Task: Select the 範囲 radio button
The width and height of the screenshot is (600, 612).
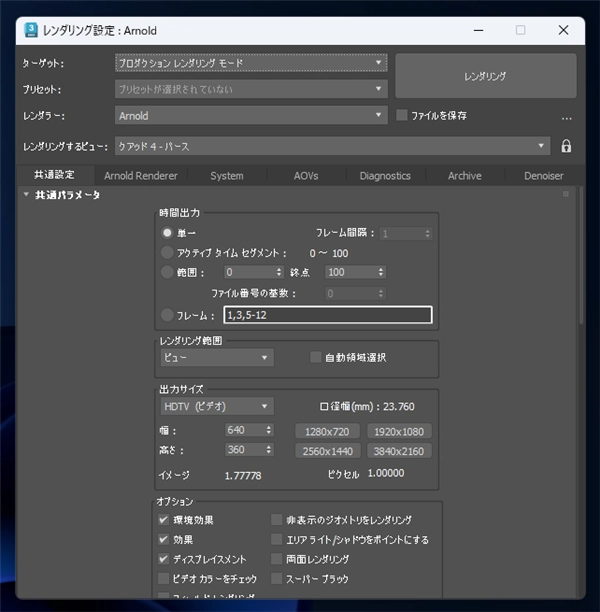Action: tap(167, 272)
